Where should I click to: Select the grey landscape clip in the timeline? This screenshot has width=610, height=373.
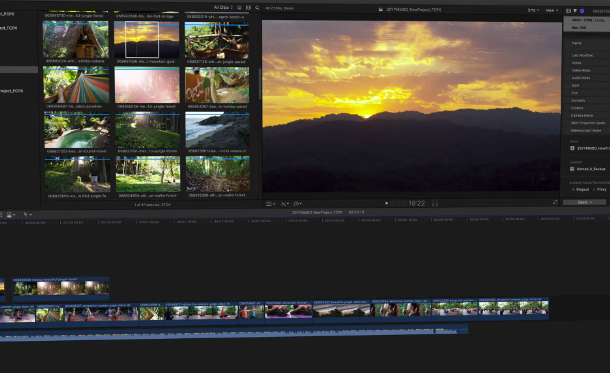coord(342,310)
